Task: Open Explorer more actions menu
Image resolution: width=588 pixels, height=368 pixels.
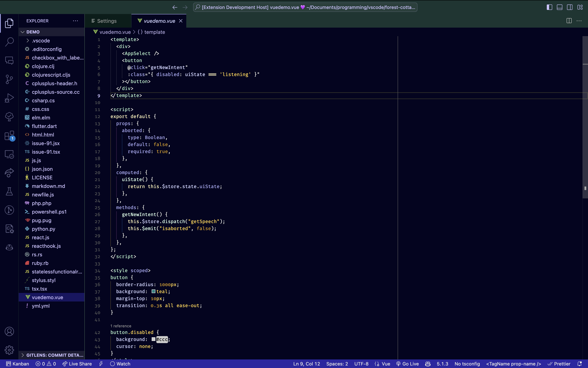Action: [x=75, y=21]
